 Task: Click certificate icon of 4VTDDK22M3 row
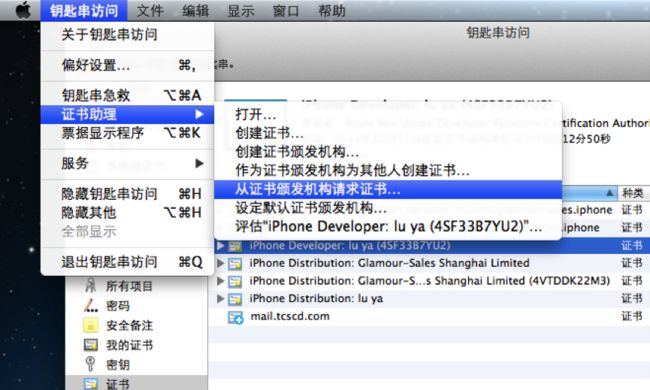[x=235, y=281]
